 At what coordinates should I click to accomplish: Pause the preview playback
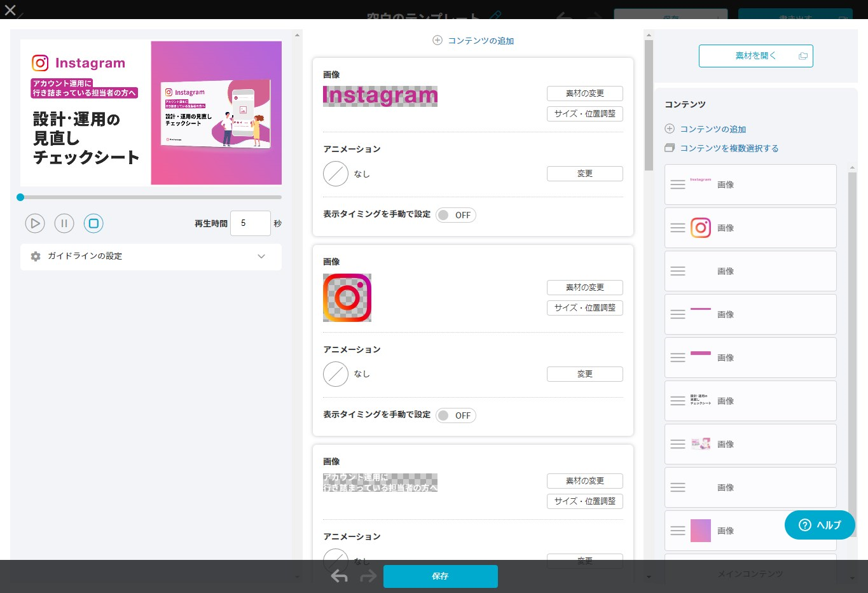click(64, 223)
